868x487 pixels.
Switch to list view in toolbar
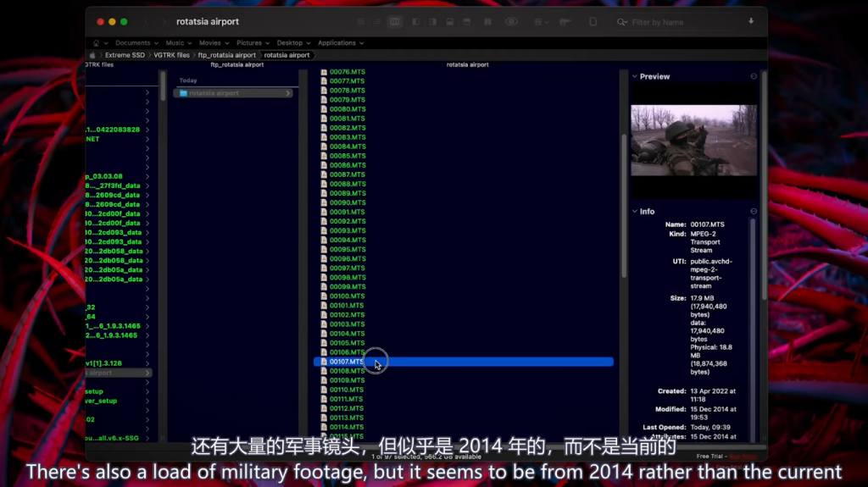point(377,21)
